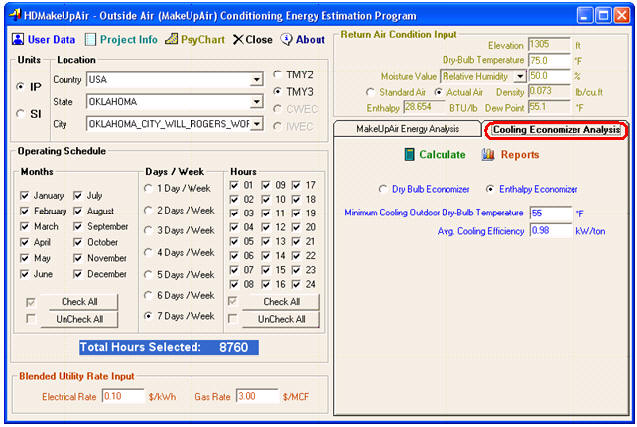
Task: Open PsyChart via its chart icon
Action: pos(171,39)
